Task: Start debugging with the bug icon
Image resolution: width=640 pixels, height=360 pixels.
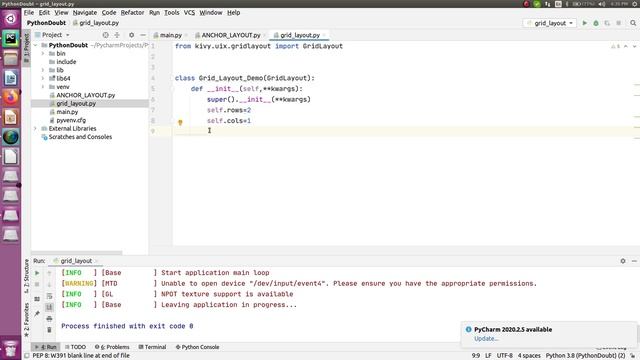Action: 596,23
